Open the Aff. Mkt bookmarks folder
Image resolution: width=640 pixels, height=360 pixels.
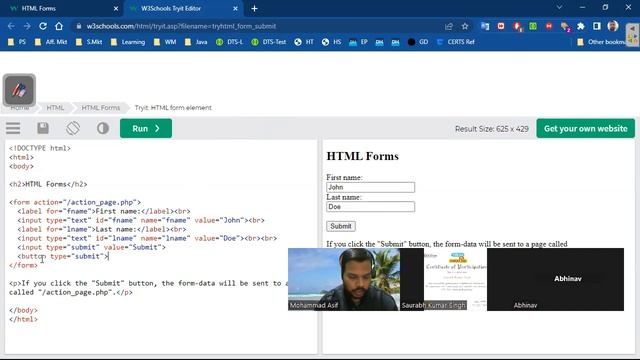point(51,42)
